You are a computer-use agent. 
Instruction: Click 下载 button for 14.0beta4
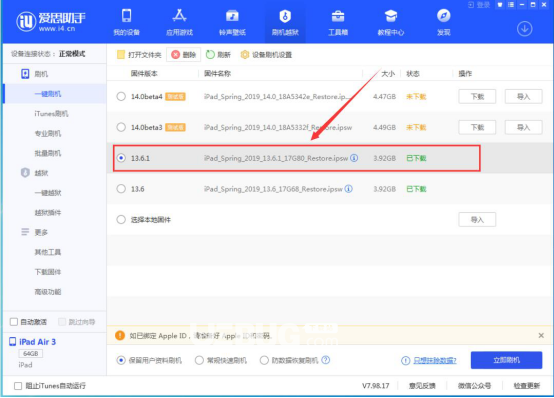(x=477, y=96)
